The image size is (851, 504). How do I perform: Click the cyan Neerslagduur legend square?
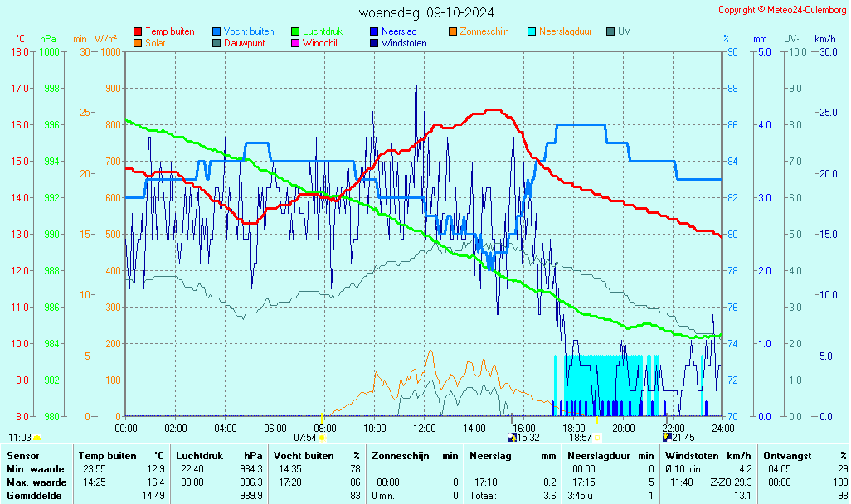click(x=532, y=32)
